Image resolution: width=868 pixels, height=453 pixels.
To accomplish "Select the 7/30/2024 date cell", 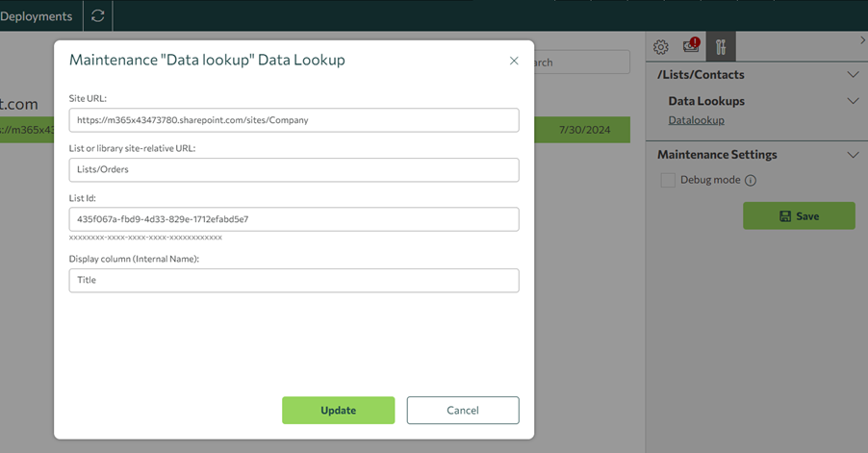I will click(x=584, y=130).
